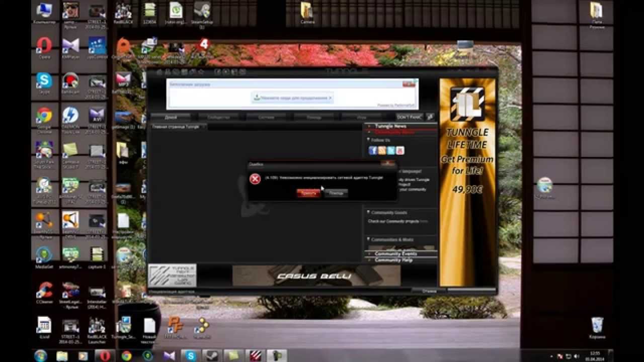Open the Компьютер desktop icon
The height and width of the screenshot is (362, 644).
(44, 14)
